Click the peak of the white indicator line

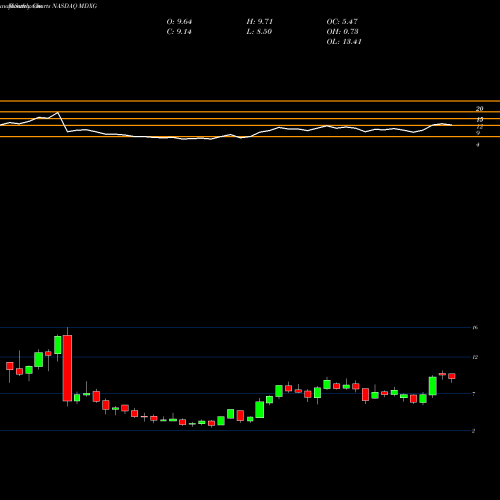pyautogui.click(x=58, y=113)
